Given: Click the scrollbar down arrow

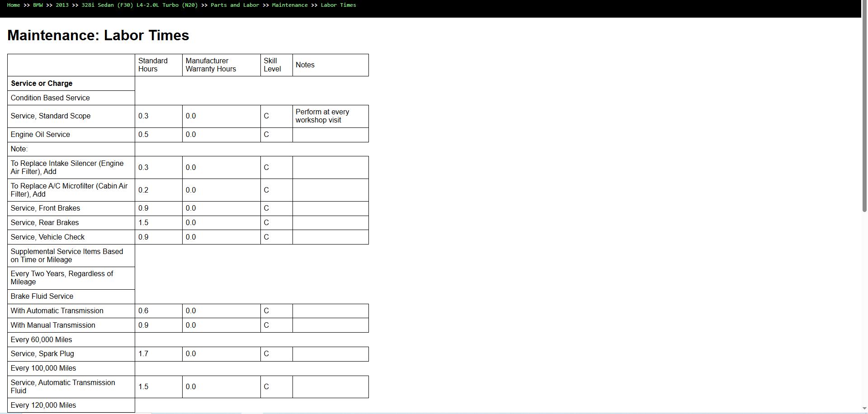Looking at the screenshot, I should (864, 409).
